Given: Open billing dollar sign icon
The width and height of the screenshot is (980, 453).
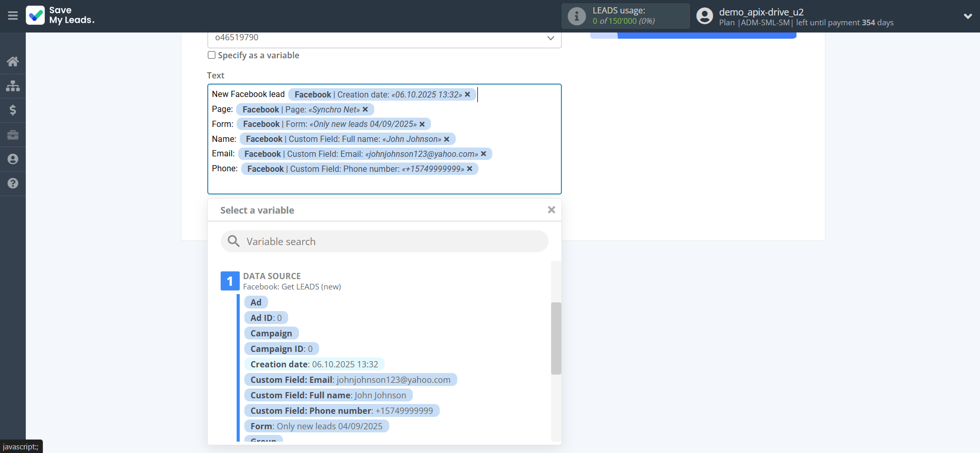Looking at the screenshot, I should tap(13, 110).
